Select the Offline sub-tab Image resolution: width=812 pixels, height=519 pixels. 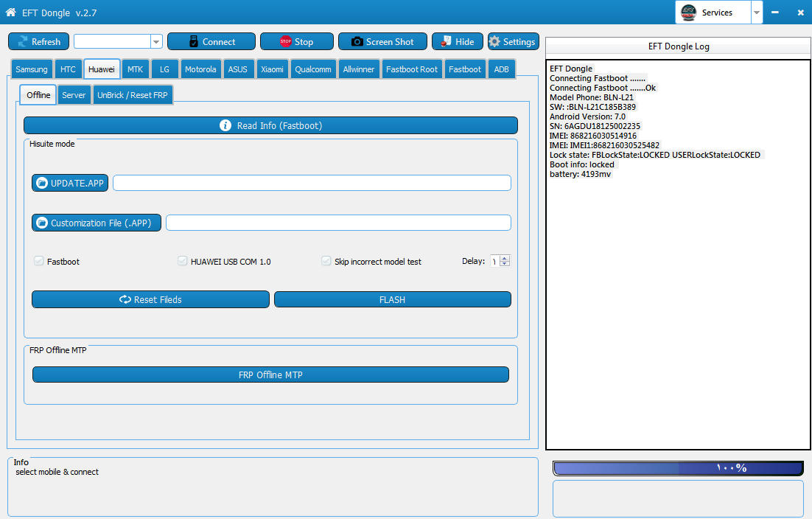(x=38, y=95)
